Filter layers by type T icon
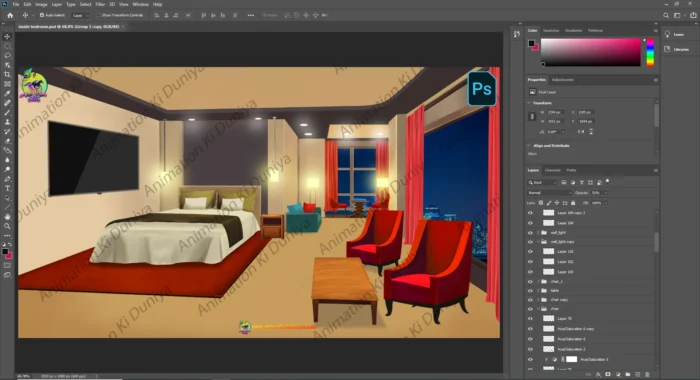The image size is (700, 380). click(581, 183)
